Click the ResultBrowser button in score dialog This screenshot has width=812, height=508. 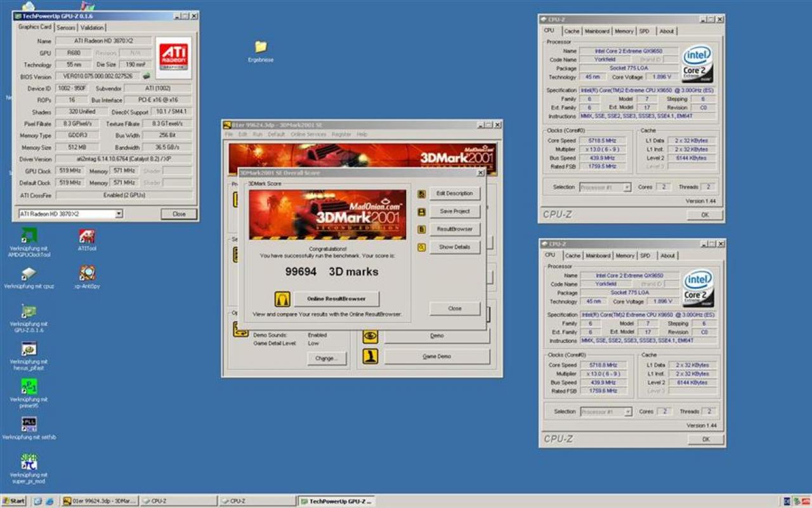(455, 229)
